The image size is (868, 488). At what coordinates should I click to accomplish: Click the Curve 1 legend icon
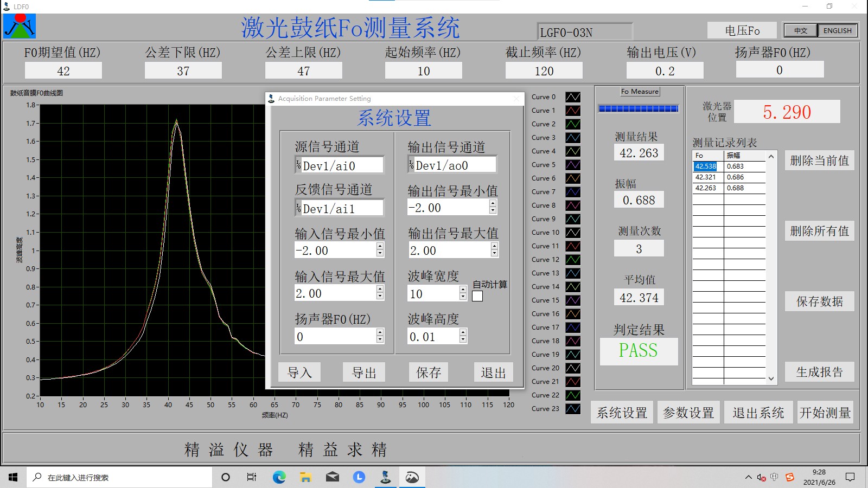(x=573, y=111)
